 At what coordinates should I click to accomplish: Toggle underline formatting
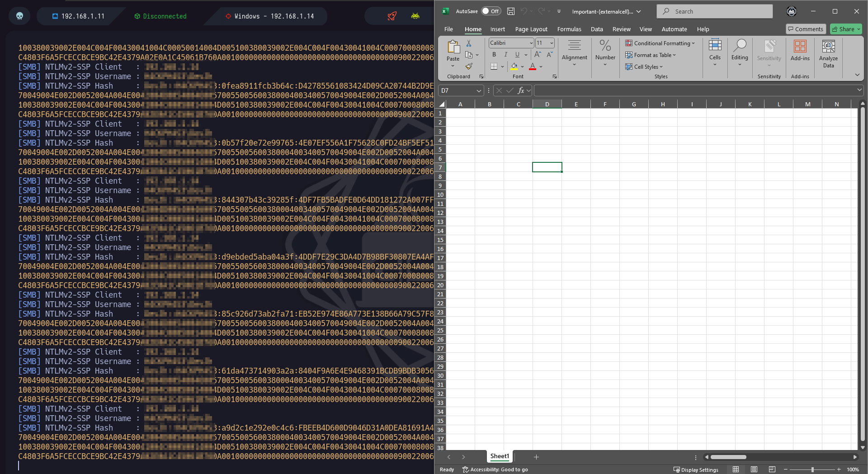coord(517,55)
